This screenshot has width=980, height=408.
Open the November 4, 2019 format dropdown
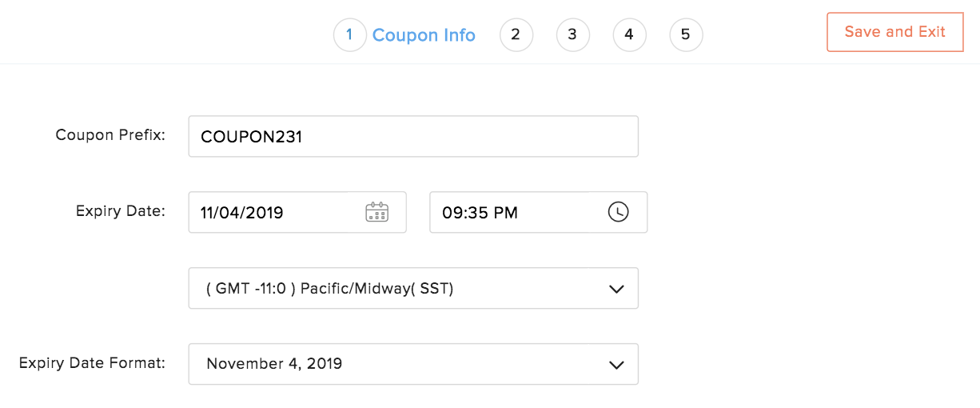[400, 364]
